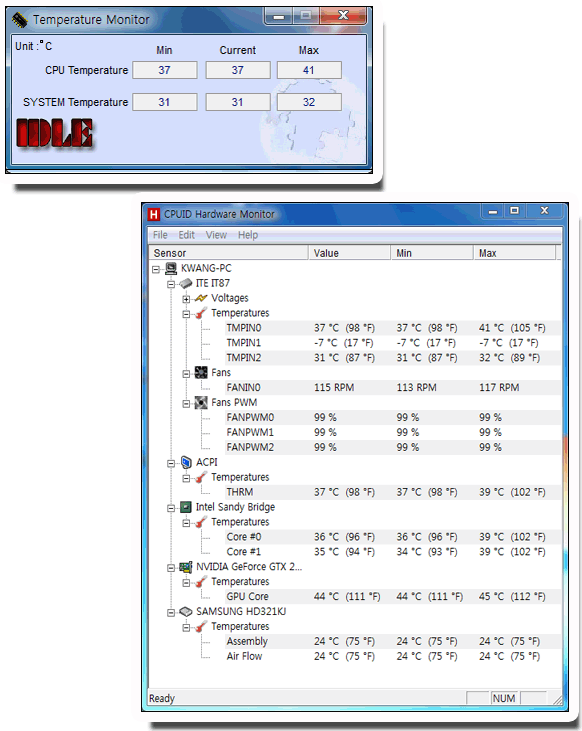Screen dimensions: 582x731
Task: Select the SAMSUNG HD321KJ drive icon
Action: pyautogui.click(x=186, y=611)
